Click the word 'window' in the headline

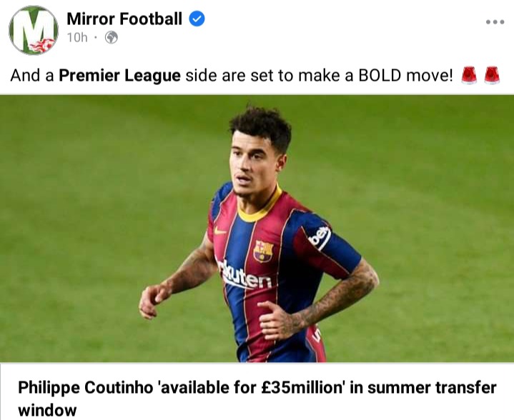(47, 410)
